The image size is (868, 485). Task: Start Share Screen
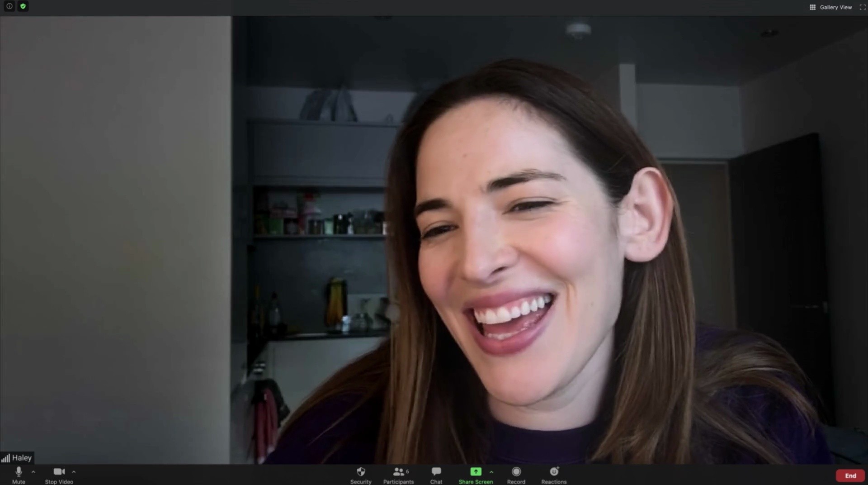tap(476, 475)
